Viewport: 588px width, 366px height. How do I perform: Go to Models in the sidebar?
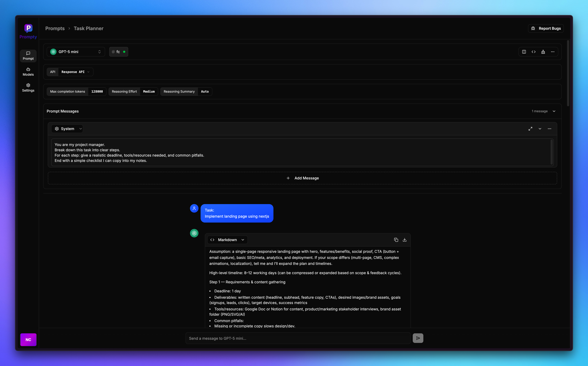click(x=28, y=72)
